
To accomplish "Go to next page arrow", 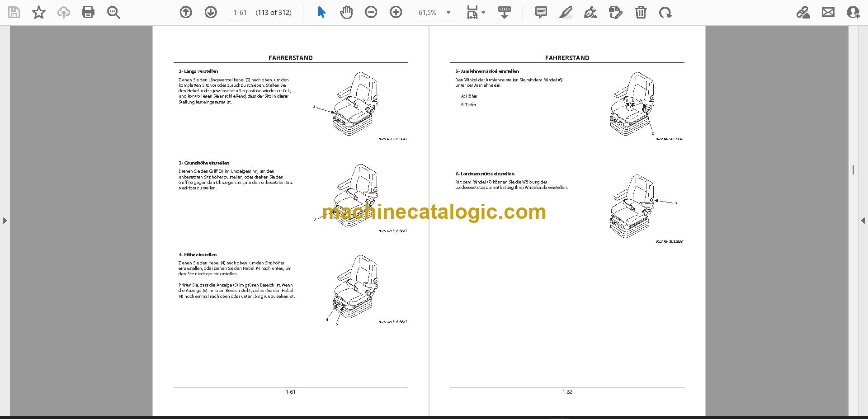I will [211, 12].
